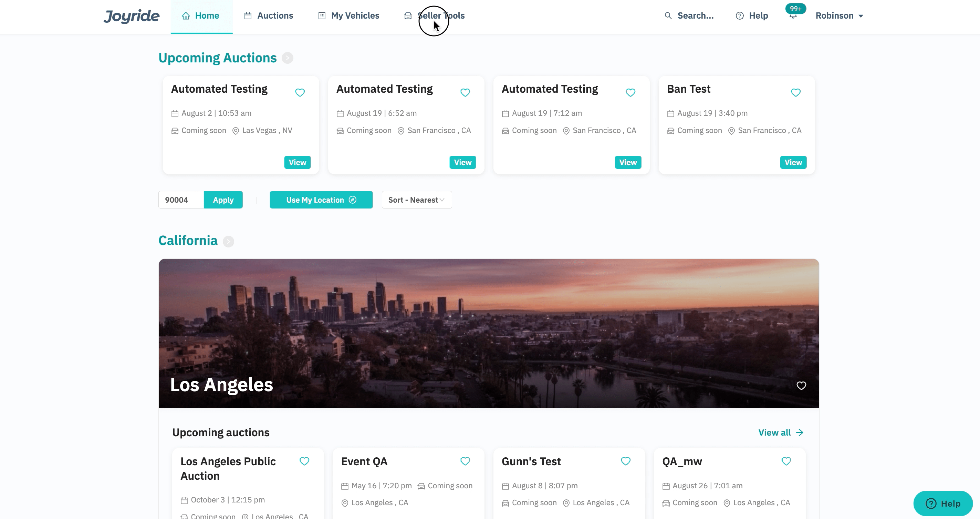980x519 pixels.
Task: Toggle favorite on the Event QA auction
Action: (x=465, y=461)
